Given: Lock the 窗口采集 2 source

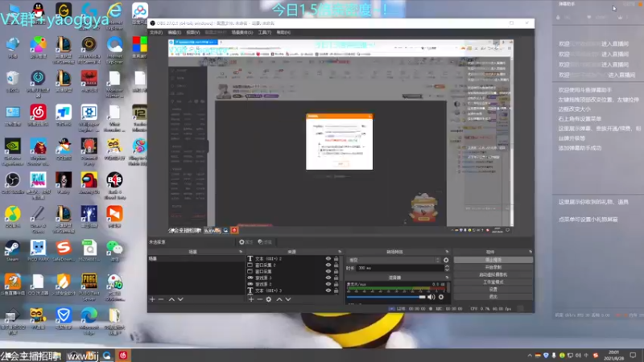Looking at the screenshot, I should [x=336, y=265].
